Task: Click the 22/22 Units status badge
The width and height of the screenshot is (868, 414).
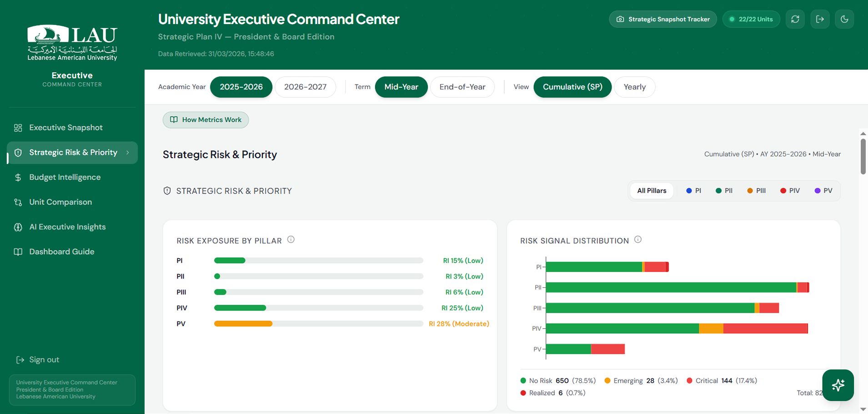Action: (x=751, y=19)
